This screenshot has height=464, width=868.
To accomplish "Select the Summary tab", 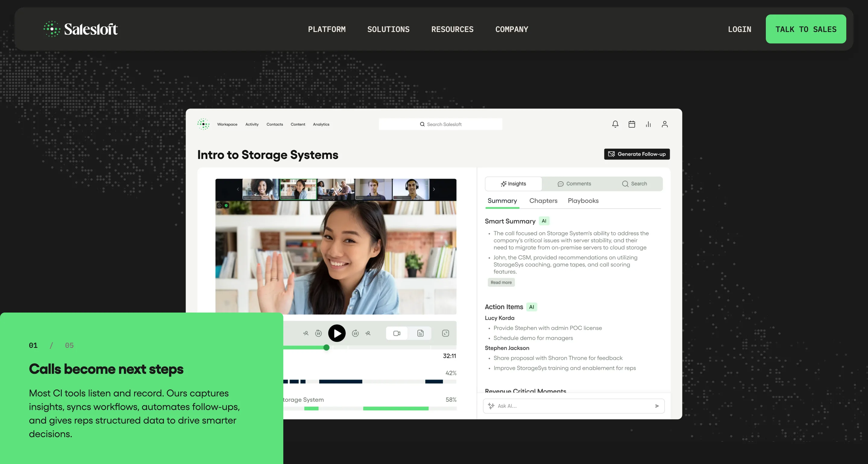I will (x=502, y=201).
